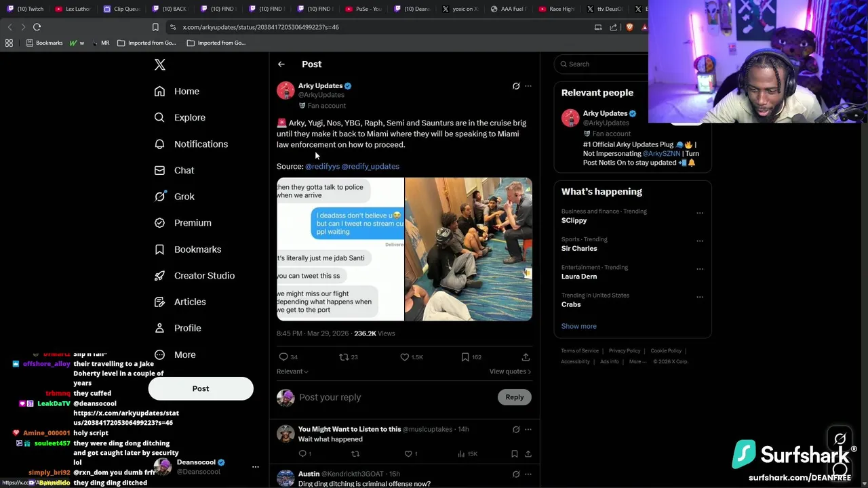Click the X logo in sidebar
This screenshot has height=488, width=868.
tap(160, 64)
